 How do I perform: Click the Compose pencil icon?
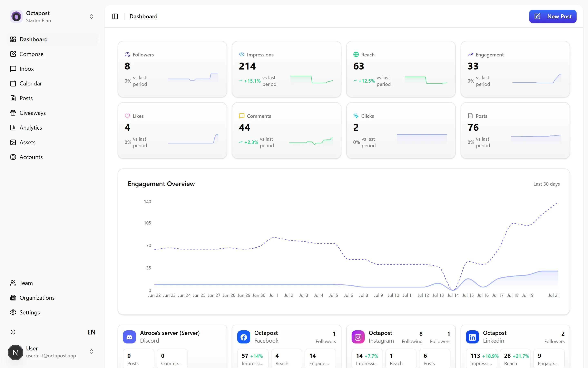pyautogui.click(x=13, y=54)
